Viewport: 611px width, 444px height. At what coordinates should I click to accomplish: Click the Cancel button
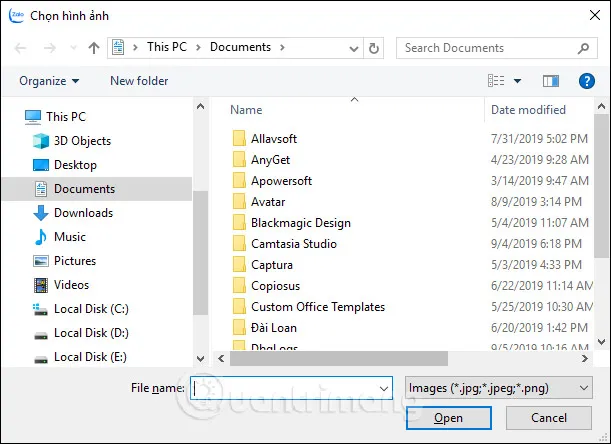[x=549, y=418]
